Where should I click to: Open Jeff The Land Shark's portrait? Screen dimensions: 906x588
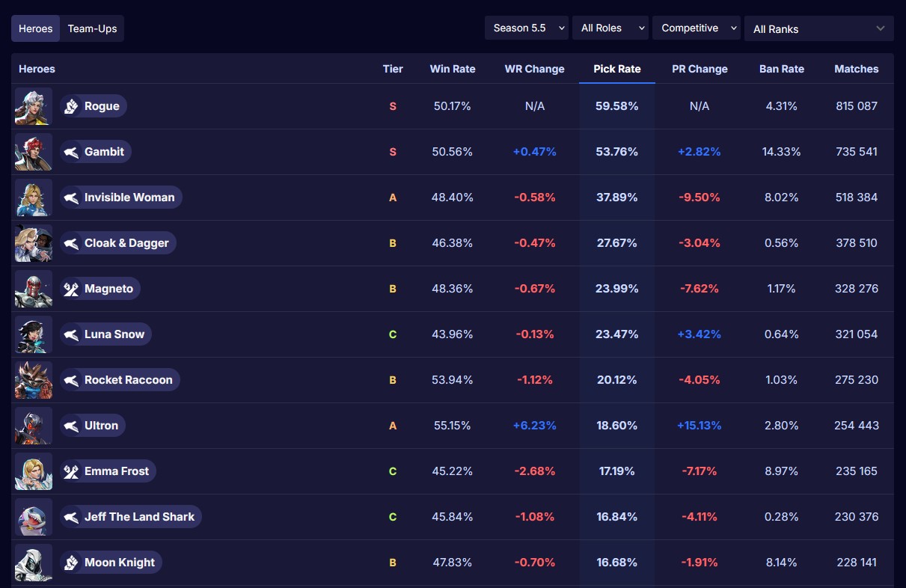point(34,517)
